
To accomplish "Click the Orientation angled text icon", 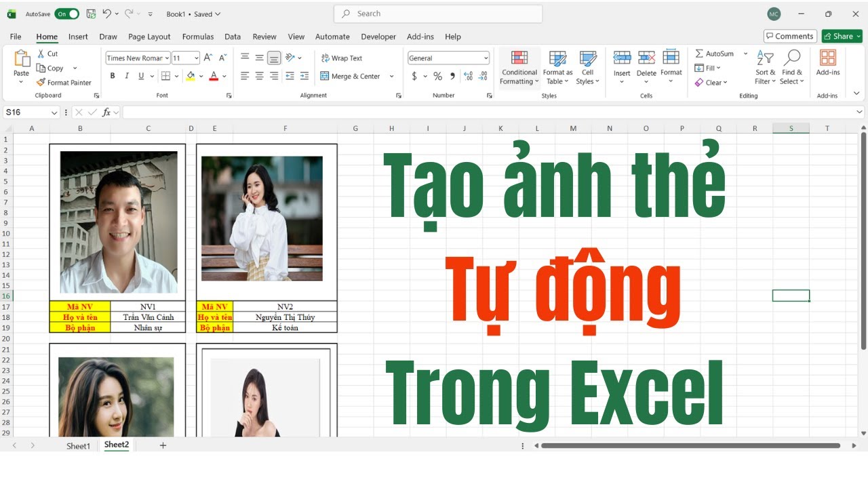I will (x=290, y=58).
